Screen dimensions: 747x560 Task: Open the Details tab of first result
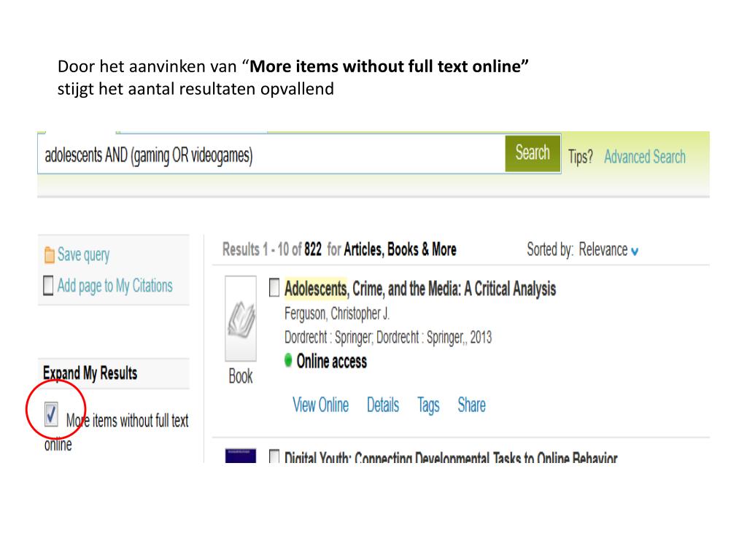383,405
